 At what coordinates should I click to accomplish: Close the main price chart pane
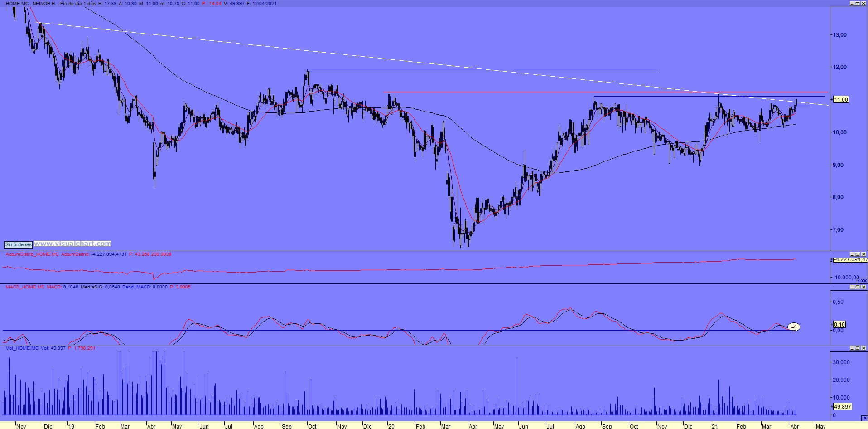click(863, 3)
